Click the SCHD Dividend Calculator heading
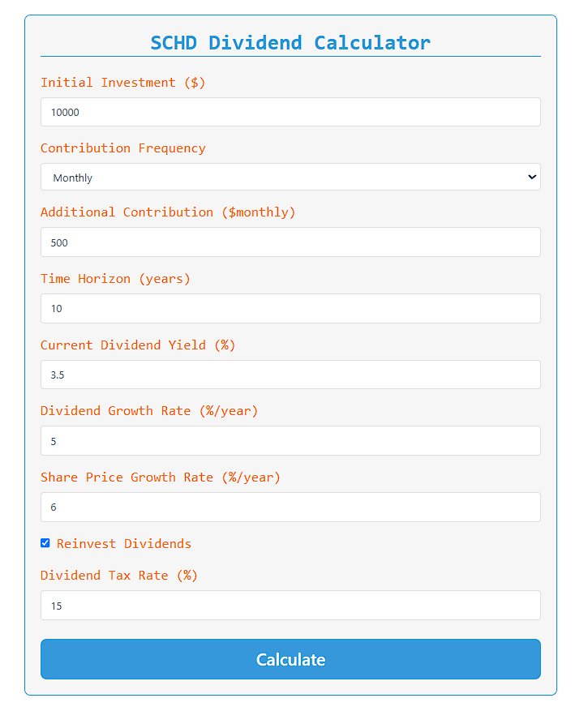 click(x=290, y=43)
